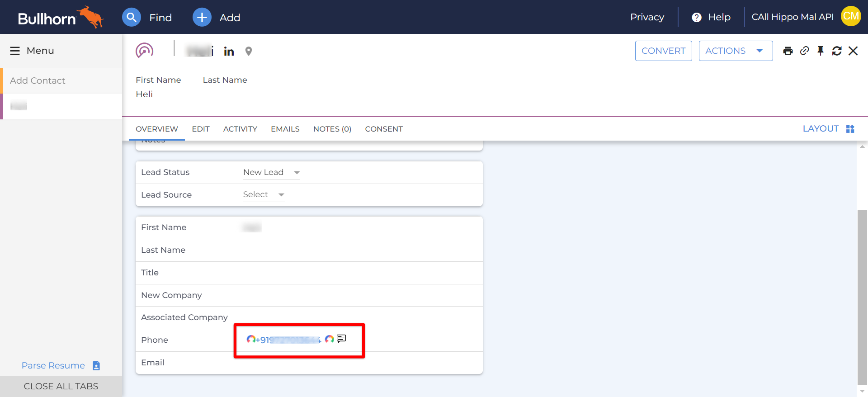The width and height of the screenshot is (868, 397).
Task: Click the New Company row label
Action: pyautogui.click(x=171, y=295)
